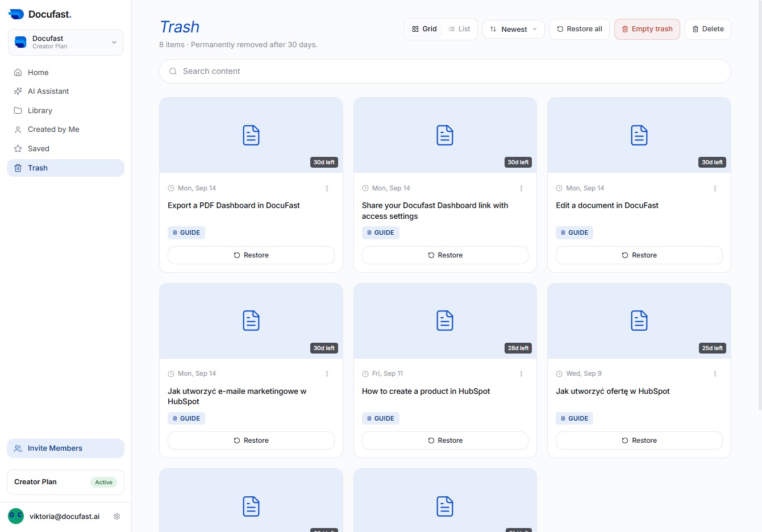Open AI Assistant from the sidebar

pos(65,91)
